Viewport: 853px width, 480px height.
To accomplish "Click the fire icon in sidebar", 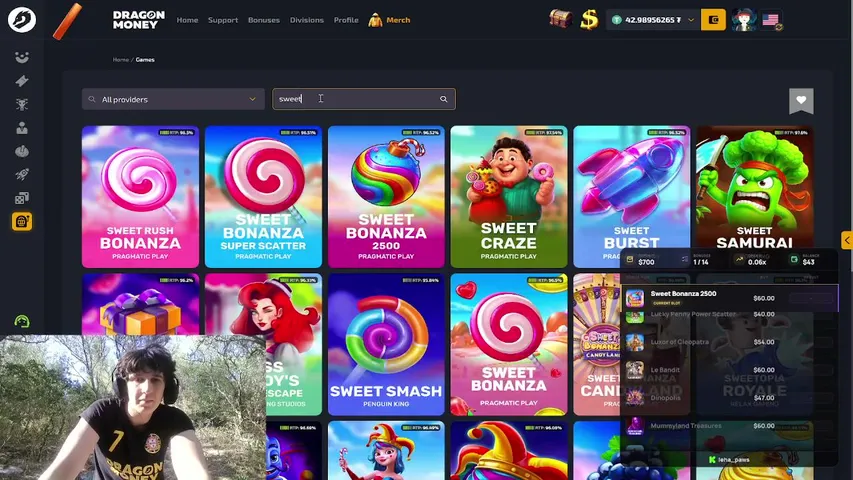I will coord(22,151).
